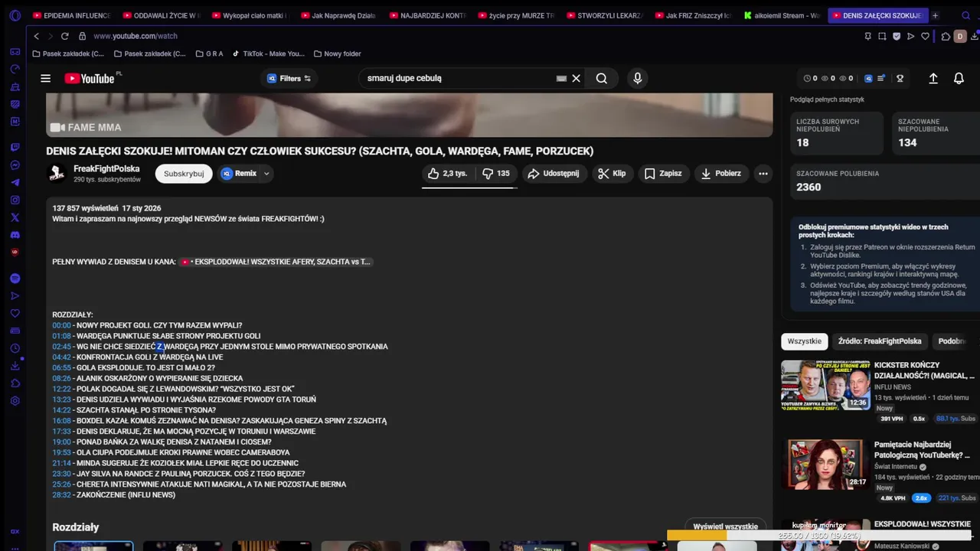Open vidIQ Filters toggle in header
This screenshot has height=551, width=980.
tap(289, 78)
